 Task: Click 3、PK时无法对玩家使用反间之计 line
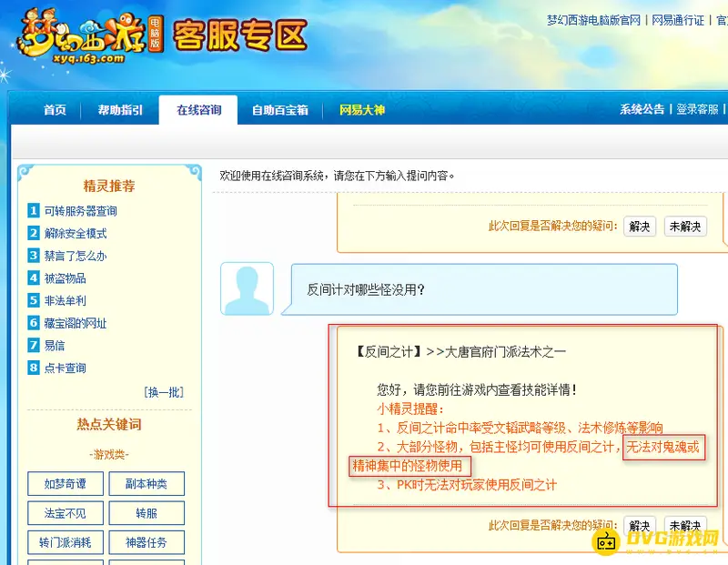(x=467, y=485)
